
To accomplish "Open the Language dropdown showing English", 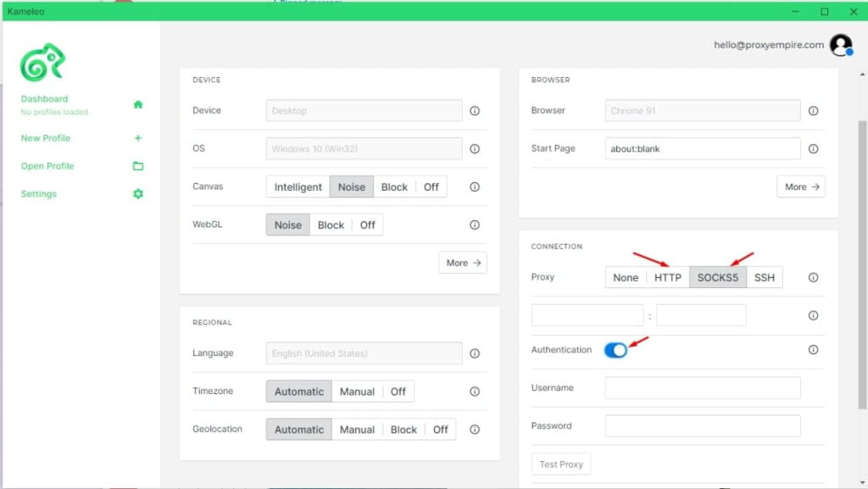I will coord(364,353).
